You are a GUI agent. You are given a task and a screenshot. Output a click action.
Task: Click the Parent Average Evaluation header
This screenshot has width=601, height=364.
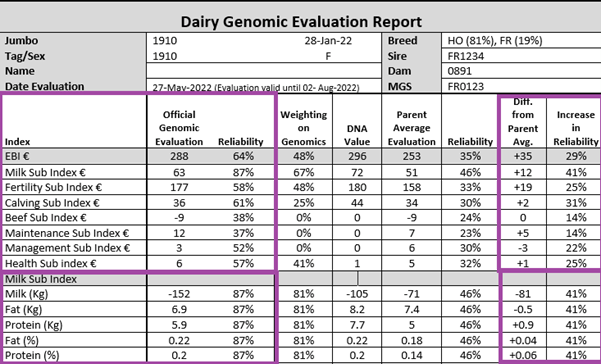(412, 128)
